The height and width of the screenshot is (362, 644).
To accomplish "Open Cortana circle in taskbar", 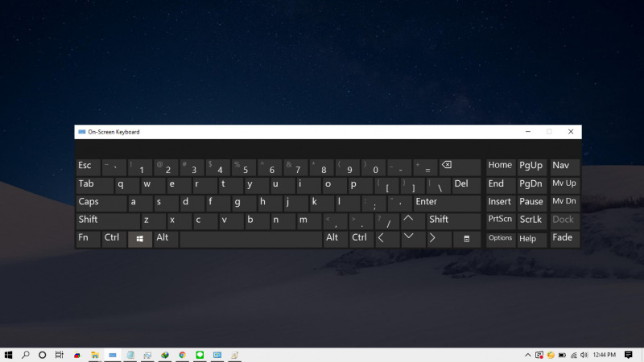I will pyautogui.click(x=43, y=355).
